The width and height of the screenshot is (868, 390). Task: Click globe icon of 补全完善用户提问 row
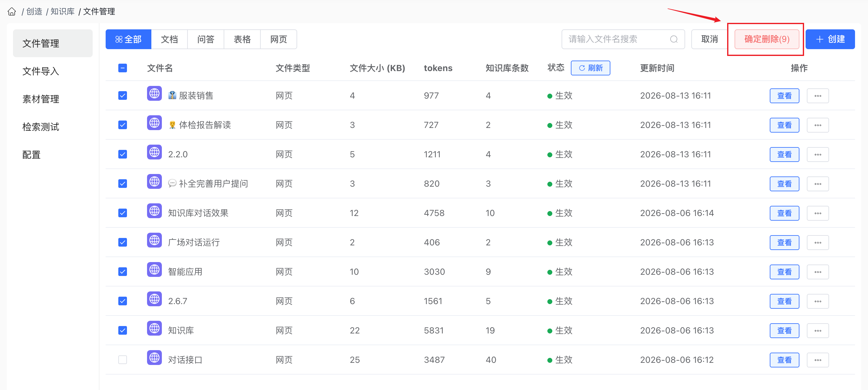154,181
